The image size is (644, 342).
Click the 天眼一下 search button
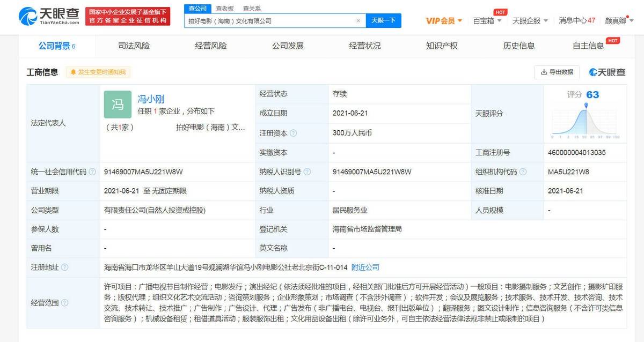tap(384, 20)
